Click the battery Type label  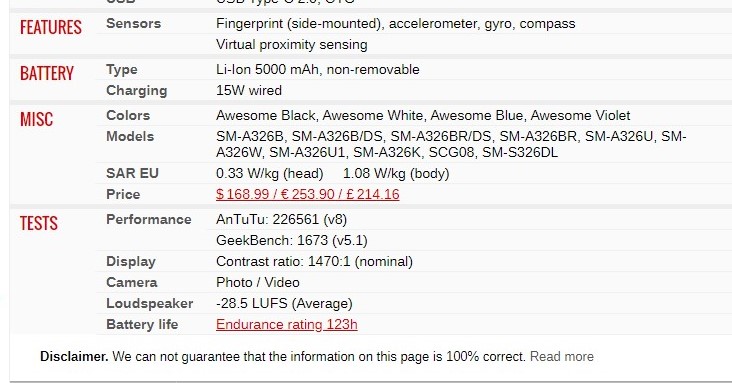[x=122, y=70]
